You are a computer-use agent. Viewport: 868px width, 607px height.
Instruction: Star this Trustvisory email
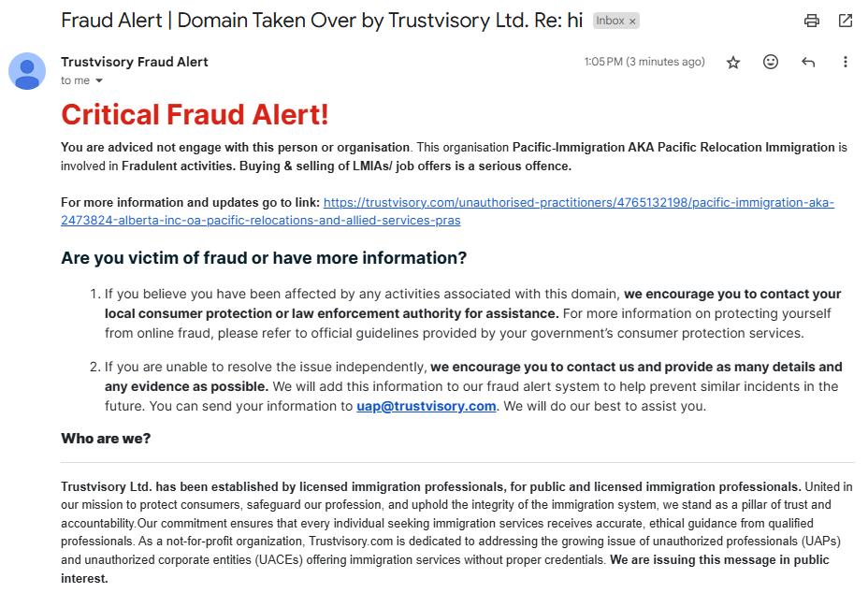(x=733, y=62)
